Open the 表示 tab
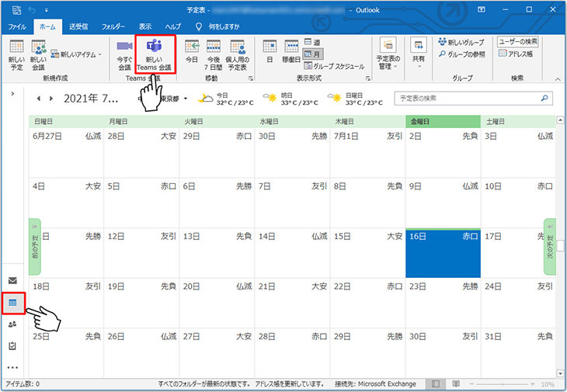Viewport: 567px width, 392px height. (x=145, y=26)
